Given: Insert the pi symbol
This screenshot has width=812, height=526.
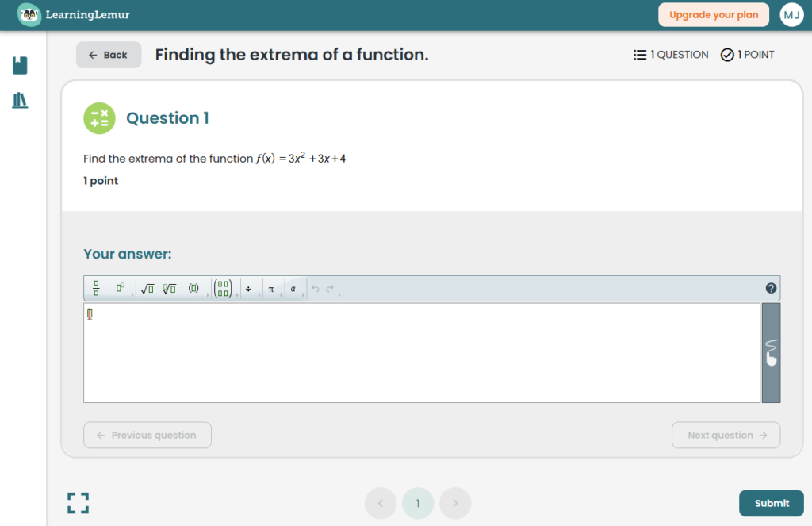Looking at the screenshot, I should coord(270,289).
